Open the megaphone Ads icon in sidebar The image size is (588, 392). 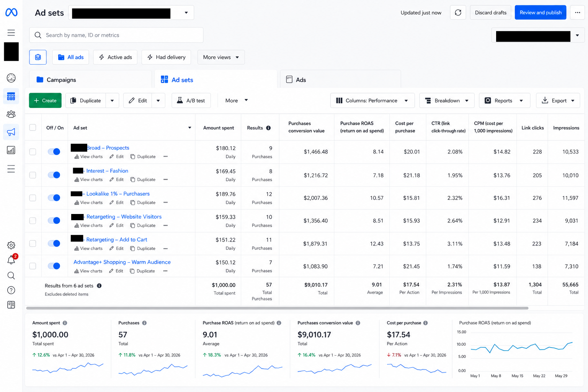11,132
